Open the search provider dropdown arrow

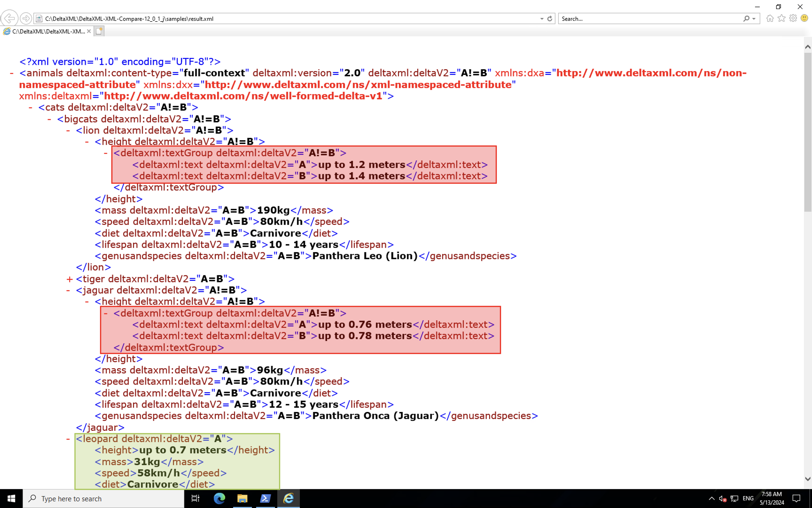[754, 19]
